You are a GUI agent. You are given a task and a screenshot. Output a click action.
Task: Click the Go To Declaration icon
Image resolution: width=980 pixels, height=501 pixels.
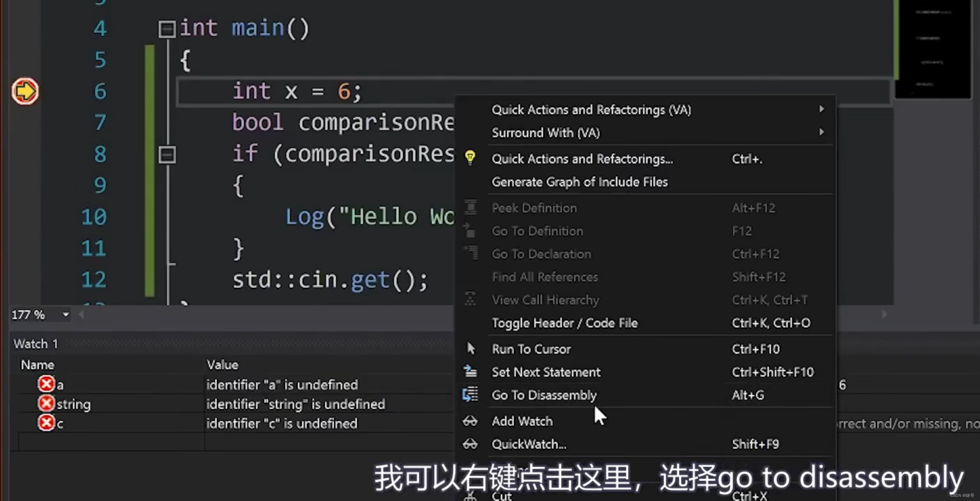click(x=471, y=253)
